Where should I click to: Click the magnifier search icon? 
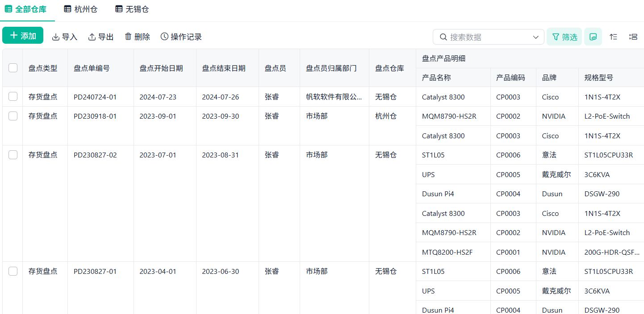tap(443, 37)
